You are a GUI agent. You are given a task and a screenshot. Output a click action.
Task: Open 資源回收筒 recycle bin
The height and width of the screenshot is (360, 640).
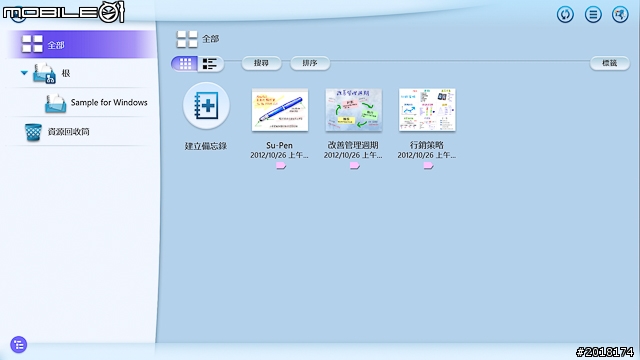click(57, 132)
